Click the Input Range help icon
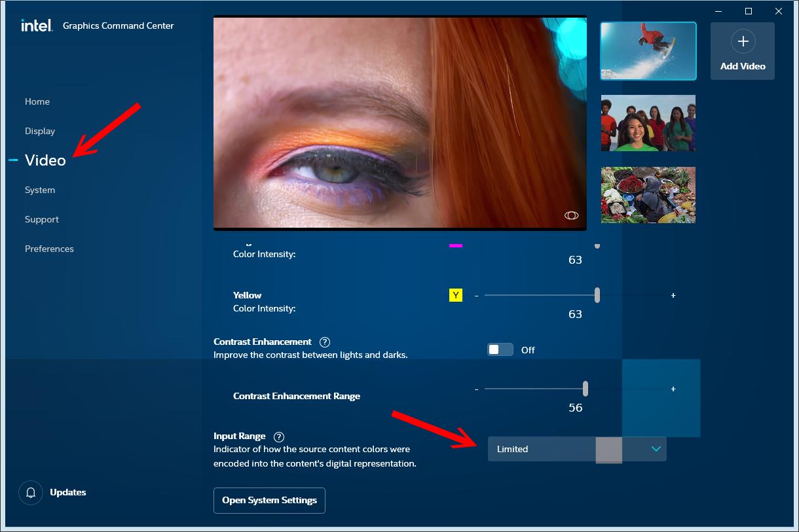The height and width of the screenshot is (532, 799). 279,436
